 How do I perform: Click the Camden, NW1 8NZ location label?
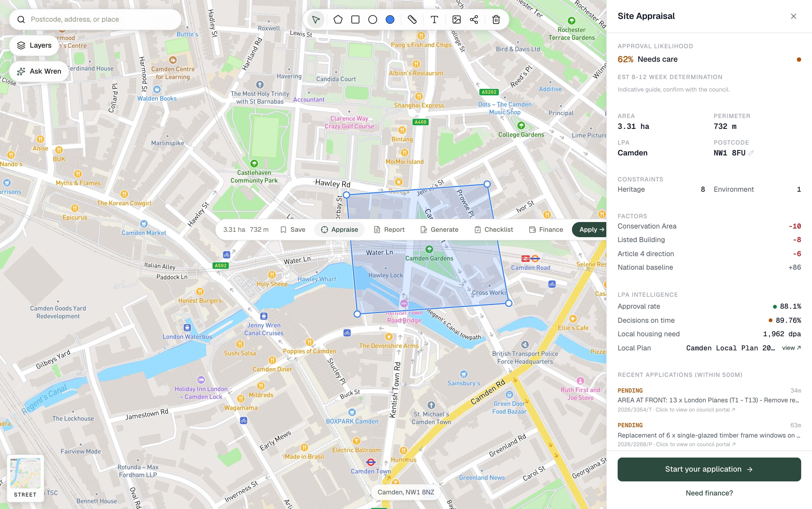(x=405, y=492)
